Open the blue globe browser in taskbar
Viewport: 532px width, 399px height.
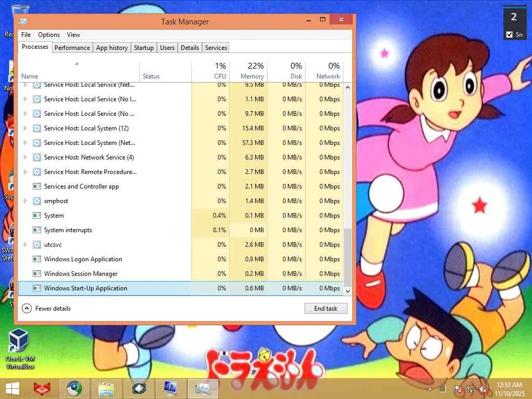point(74,389)
